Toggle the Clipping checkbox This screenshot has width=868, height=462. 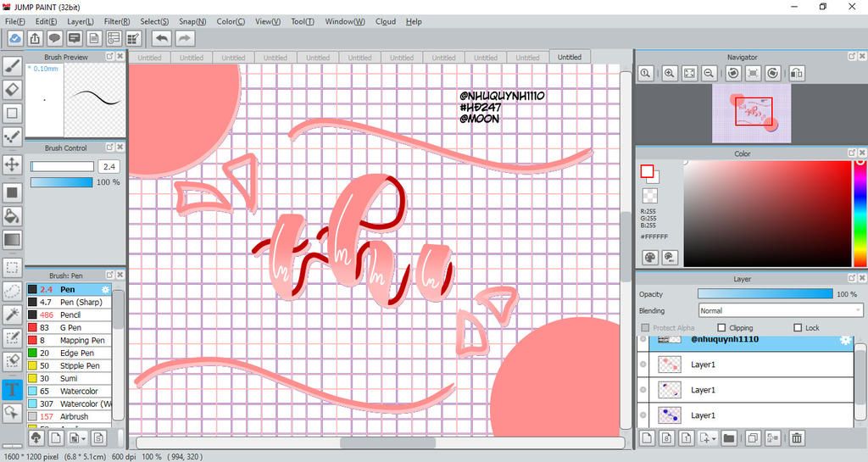click(721, 327)
